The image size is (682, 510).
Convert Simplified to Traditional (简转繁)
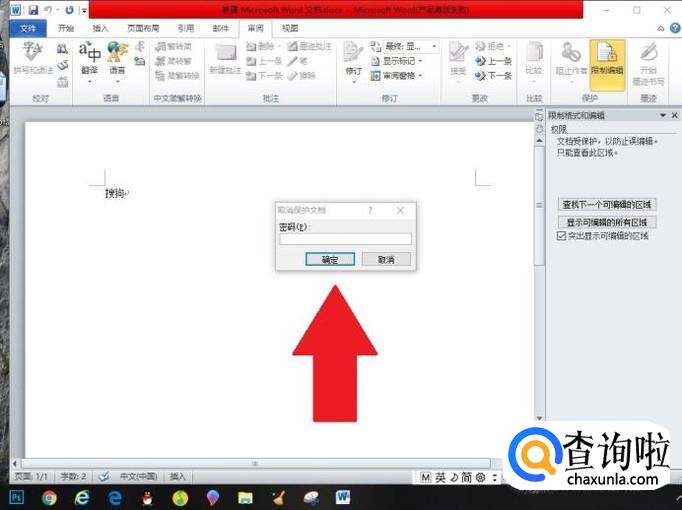pyautogui.click(x=174, y=61)
